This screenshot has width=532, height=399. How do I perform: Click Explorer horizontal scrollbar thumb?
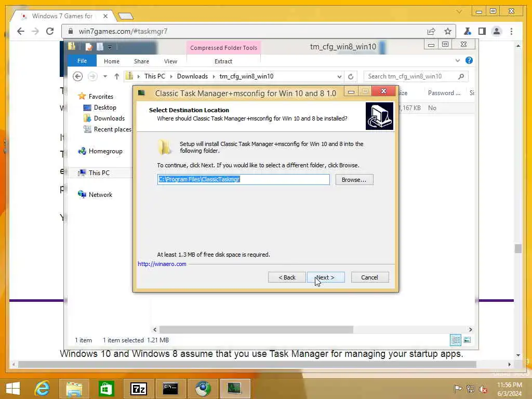tap(256, 329)
